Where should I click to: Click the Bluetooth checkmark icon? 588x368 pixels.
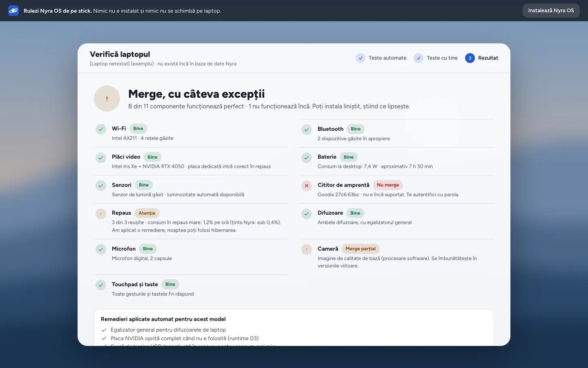coord(307,130)
